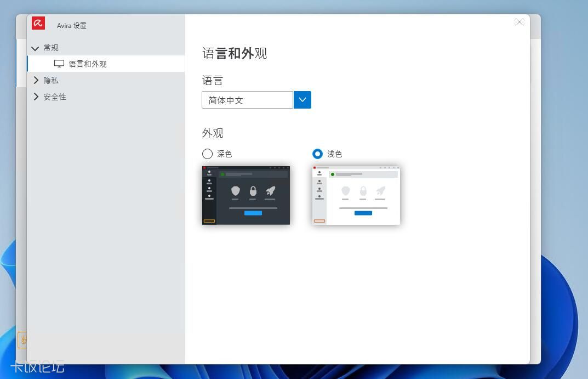588x379 pixels.
Task: Click the shield icon in dark theme preview
Action: pyautogui.click(x=236, y=191)
